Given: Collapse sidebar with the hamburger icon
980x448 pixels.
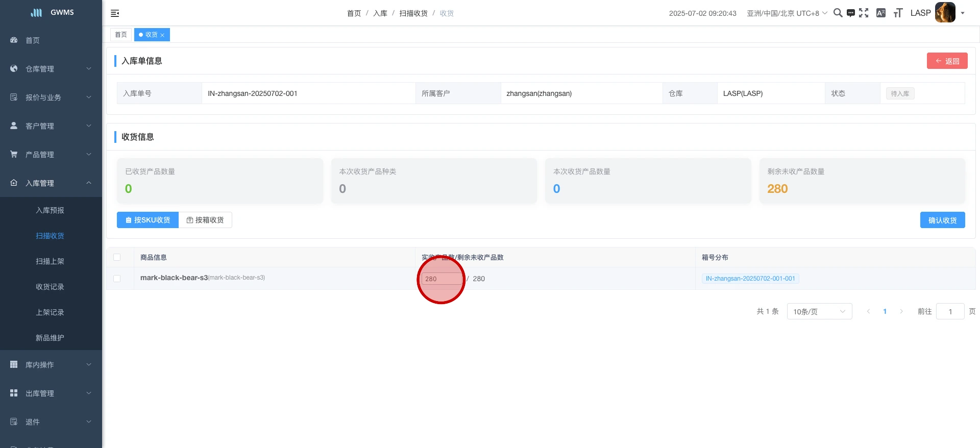Looking at the screenshot, I should click(115, 13).
